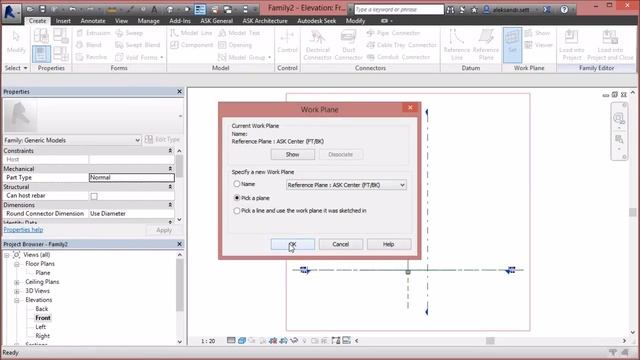Select the Pipe Connector tool

(x=393, y=33)
